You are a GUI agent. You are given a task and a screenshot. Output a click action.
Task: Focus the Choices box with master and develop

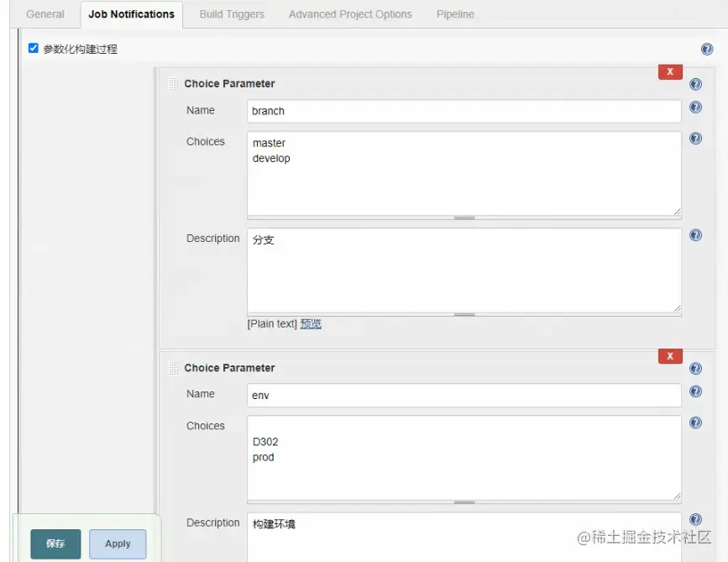464,173
